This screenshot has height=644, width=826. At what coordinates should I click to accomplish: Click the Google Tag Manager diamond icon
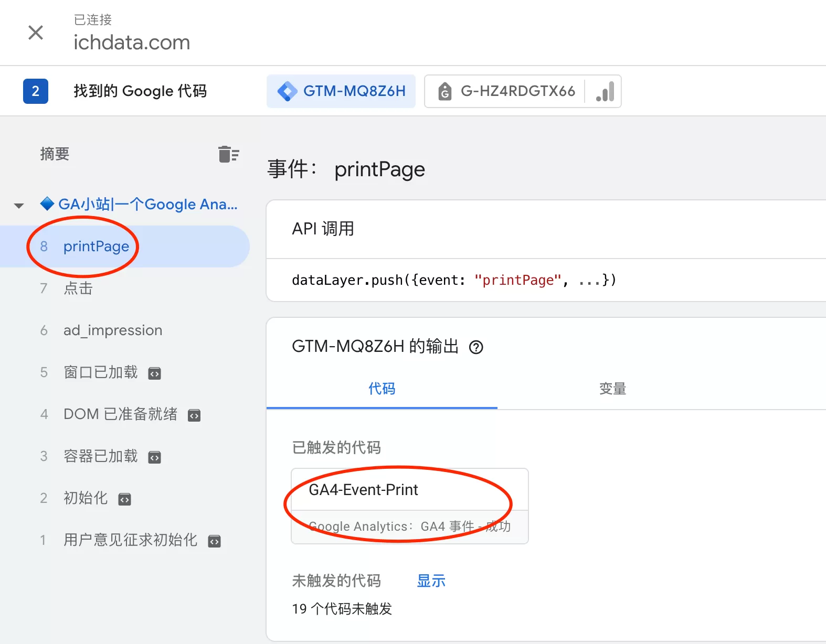(287, 91)
